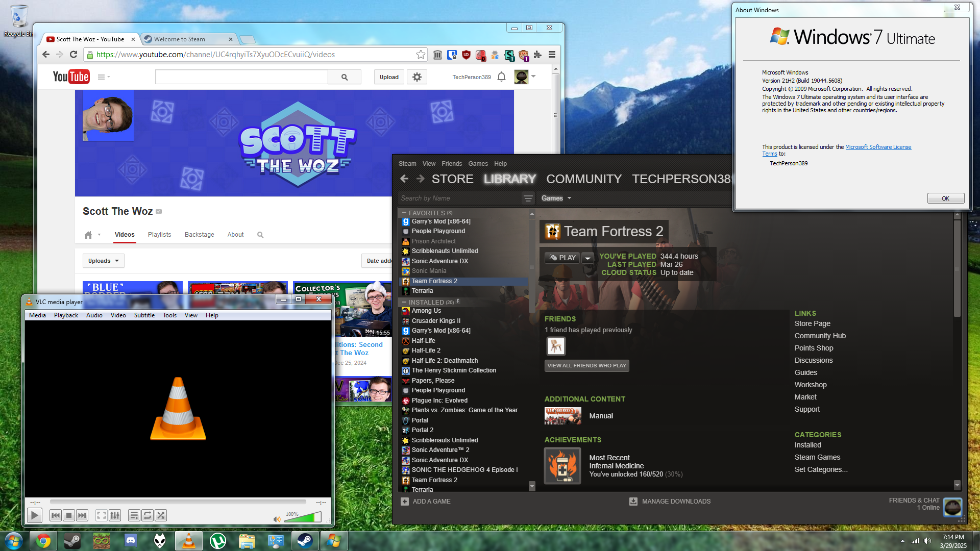Click the YouTube logo

[x=71, y=77]
